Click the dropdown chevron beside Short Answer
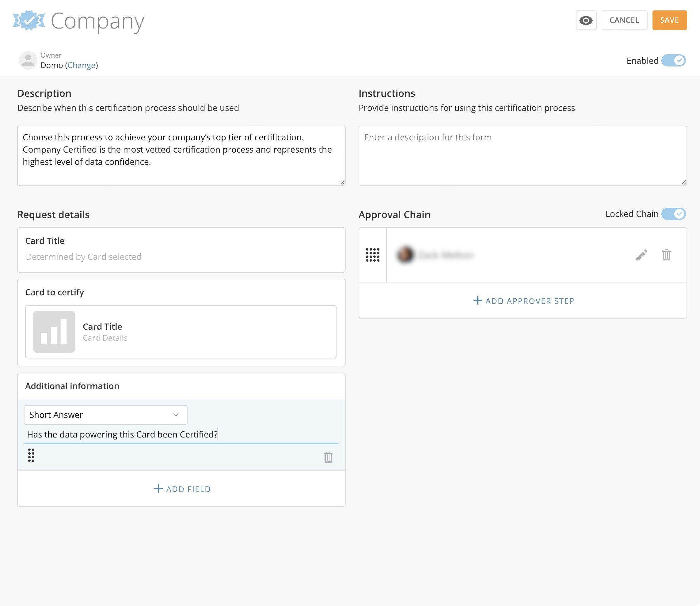This screenshot has height=606, width=700. [176, 415]
